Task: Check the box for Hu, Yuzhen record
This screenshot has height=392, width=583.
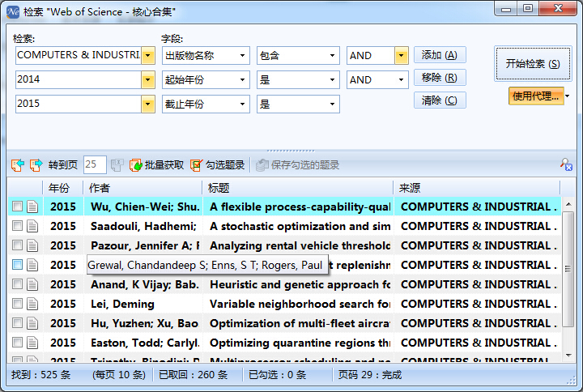Action: click(x=17, y=322)
